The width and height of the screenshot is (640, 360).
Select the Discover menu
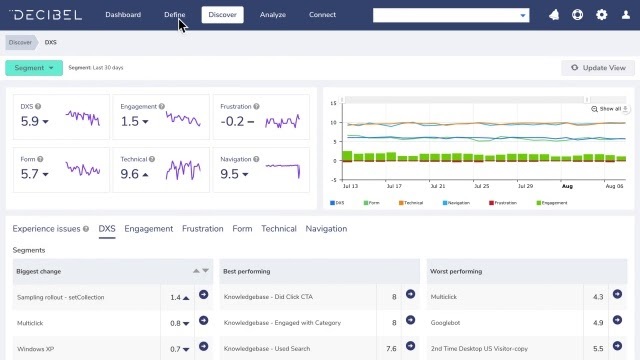pyautogui.click(x=222, y=15)
